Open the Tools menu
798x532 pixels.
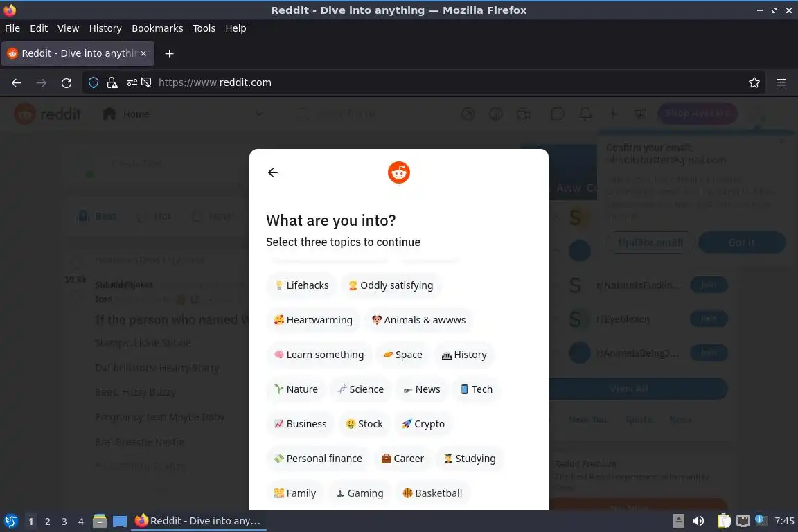click(204, 28)
